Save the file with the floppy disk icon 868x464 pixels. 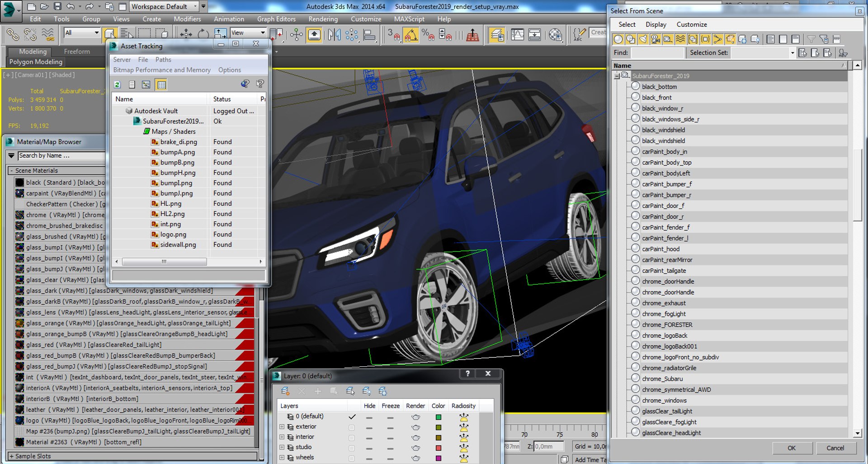[57, 6]
